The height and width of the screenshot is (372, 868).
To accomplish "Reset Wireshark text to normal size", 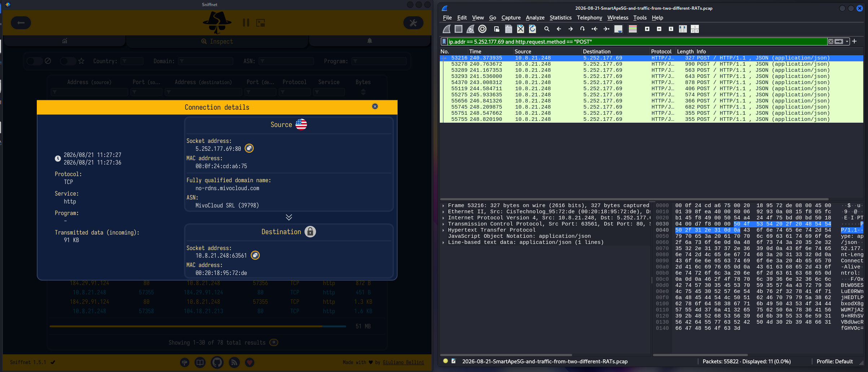I will [671, 29].
